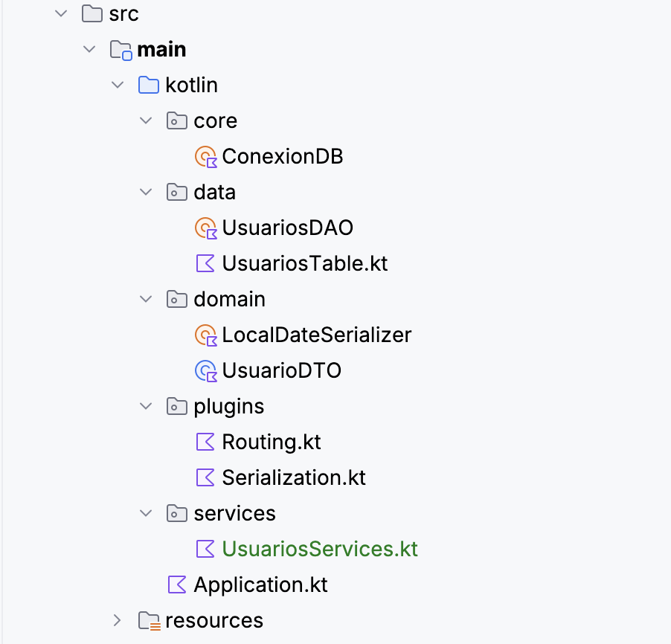
Task: Open the Serialization.kt file
Action: (x=294, y=477)
